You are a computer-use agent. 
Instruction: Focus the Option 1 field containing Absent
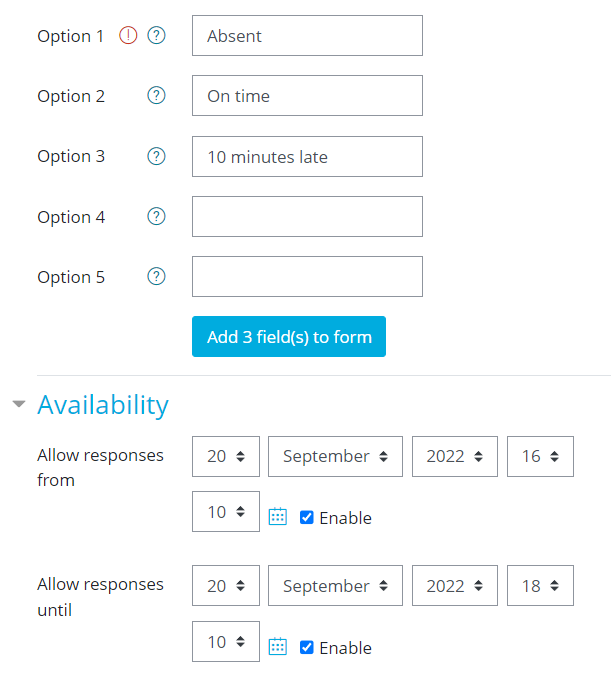point(307,36)
